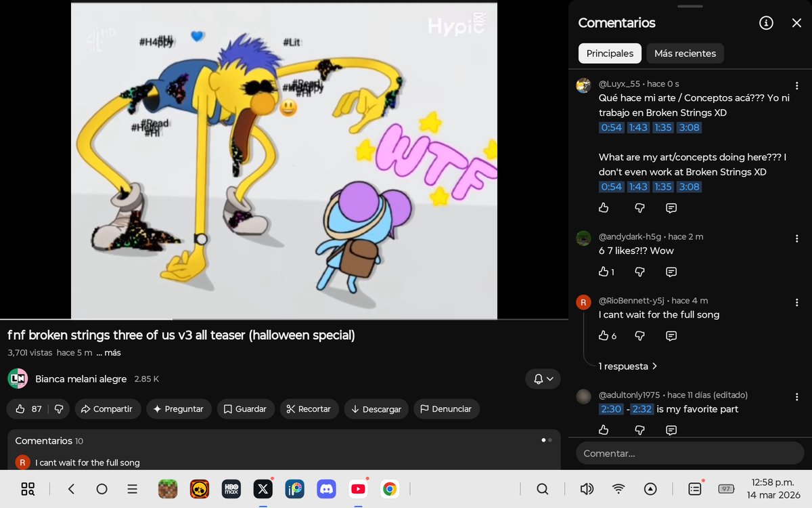Screen dimensions: 812x508
Task: Dislike the comment by @andydark-h5g
Action: [x=639, y=272]
